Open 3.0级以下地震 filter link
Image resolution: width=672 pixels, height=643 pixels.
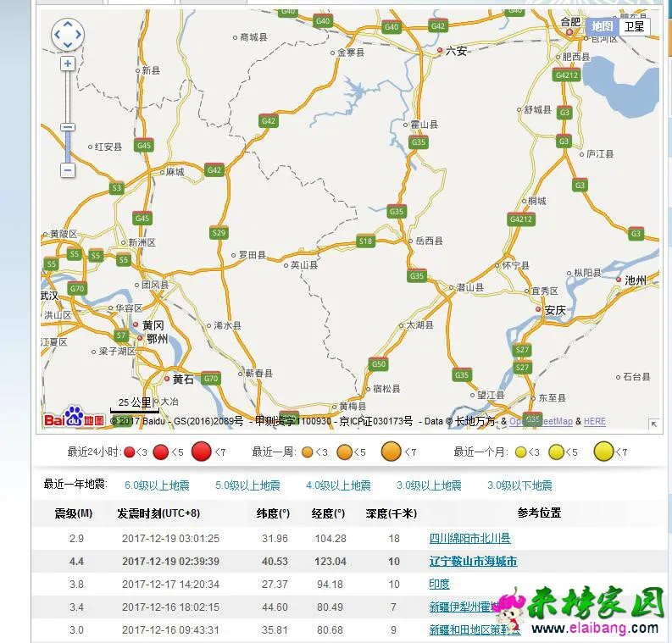pos(519,485)
